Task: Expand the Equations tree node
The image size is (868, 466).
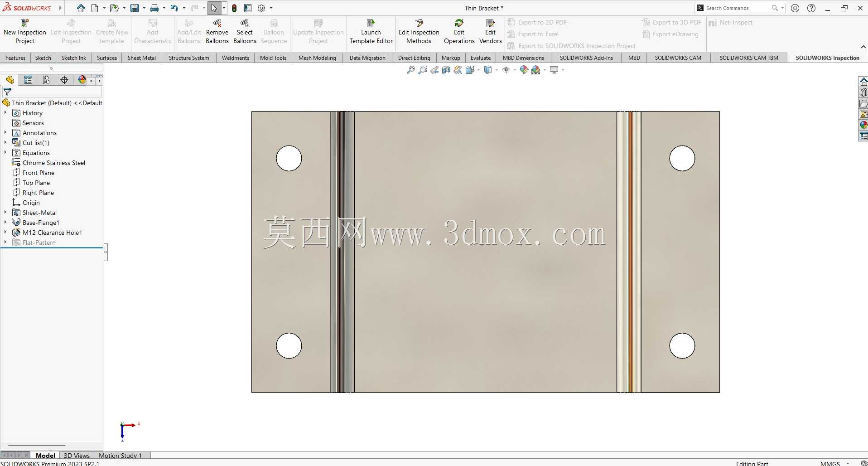Action: coord(5,152)
